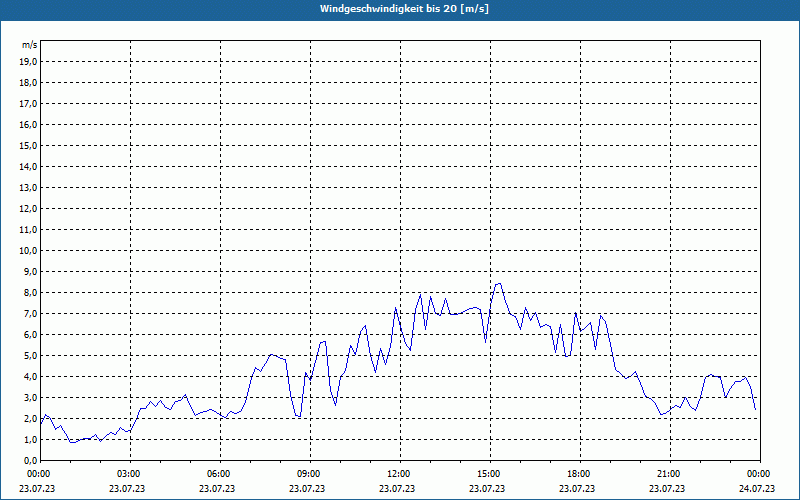Choose the 8,0 y-axis value

(31, 292)
